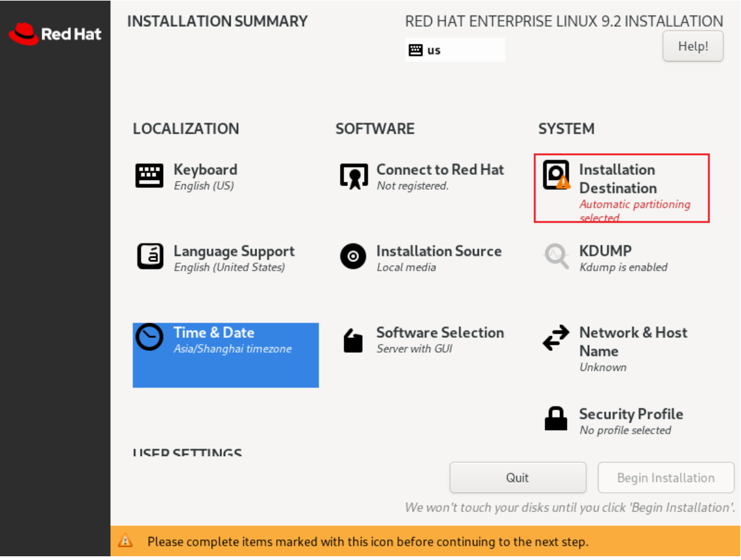Viewport: 741px width, 560px height.
Task: Select Time & Date title text
Action: 213,333
